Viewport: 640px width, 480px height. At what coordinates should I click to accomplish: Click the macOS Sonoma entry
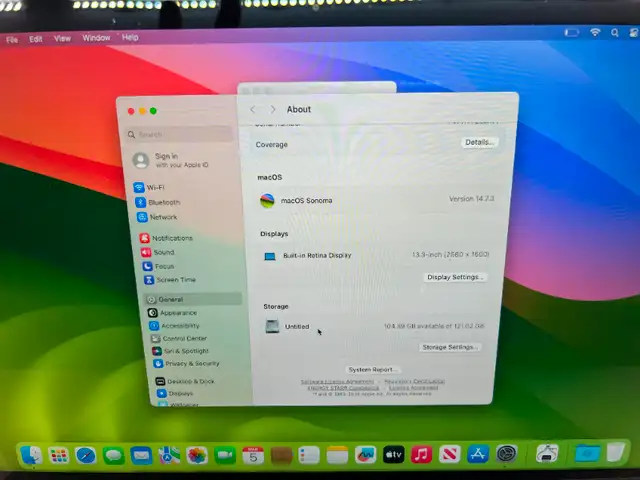(x=376, y=200)
